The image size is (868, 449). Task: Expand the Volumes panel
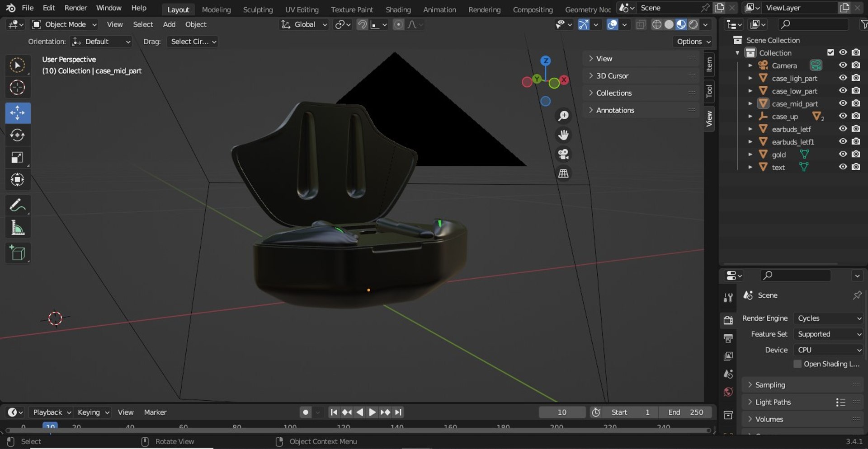pyautogui.click(x=803, y=419)
